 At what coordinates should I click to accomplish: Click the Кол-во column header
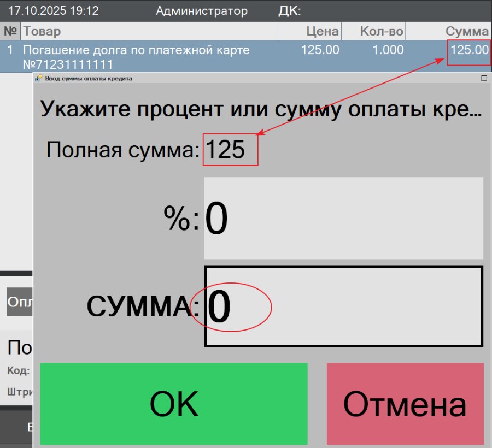click(373, 31)
